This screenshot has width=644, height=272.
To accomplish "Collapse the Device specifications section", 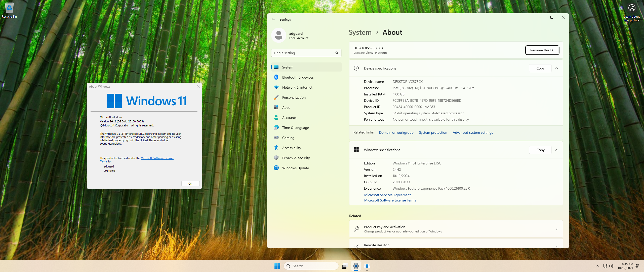I will tap(557, 68).
